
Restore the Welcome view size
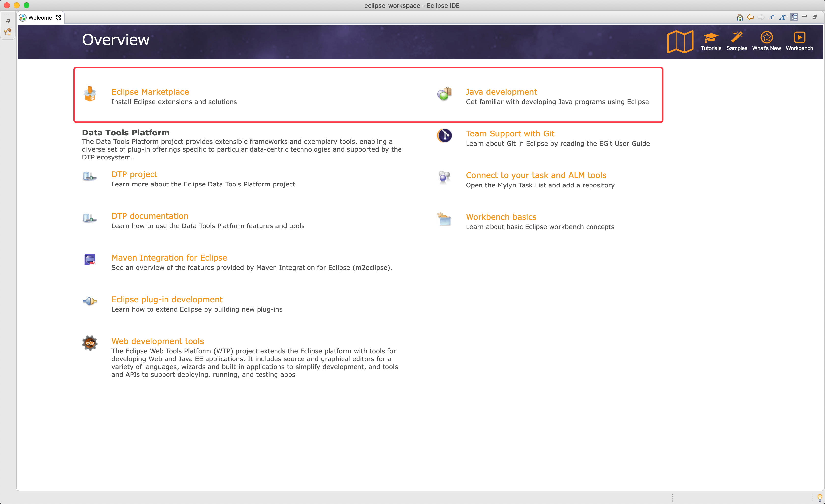point(815,17)
